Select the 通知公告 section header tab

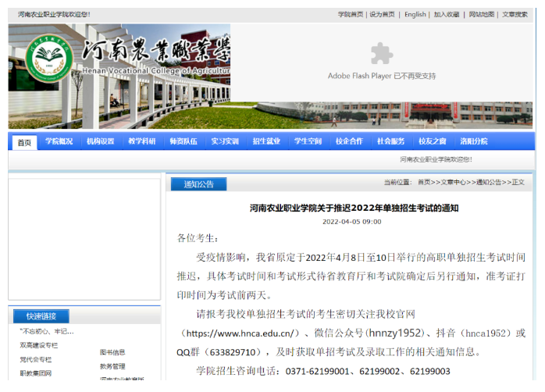[198, 184]
